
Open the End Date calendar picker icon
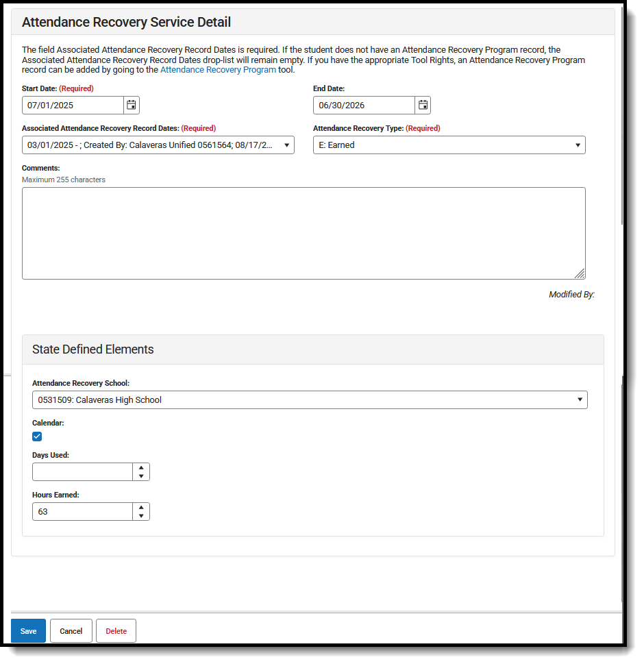click(423, 105)
